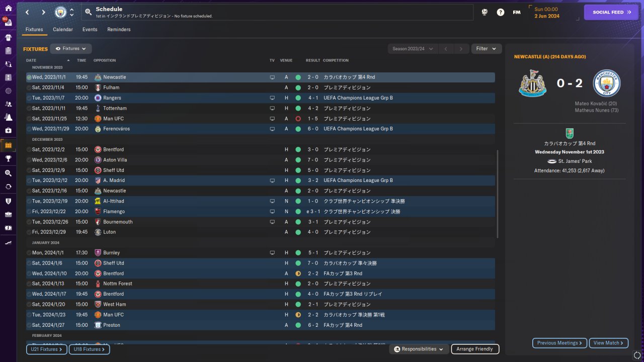The image size is (644, 362).
Task: Open U18 Fixtures
Action: pos(89,349)
